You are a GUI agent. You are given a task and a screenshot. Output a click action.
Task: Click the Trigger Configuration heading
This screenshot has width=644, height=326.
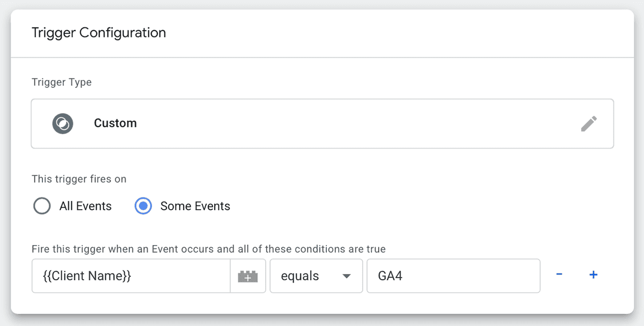pyautogui.click(x=99, y=33)
